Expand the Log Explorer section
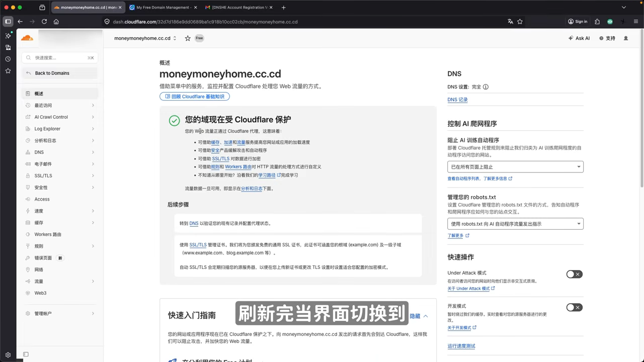 point(60,129)
